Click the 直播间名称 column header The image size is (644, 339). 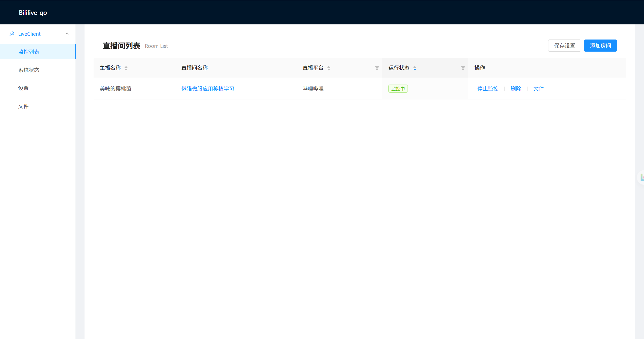194,68
